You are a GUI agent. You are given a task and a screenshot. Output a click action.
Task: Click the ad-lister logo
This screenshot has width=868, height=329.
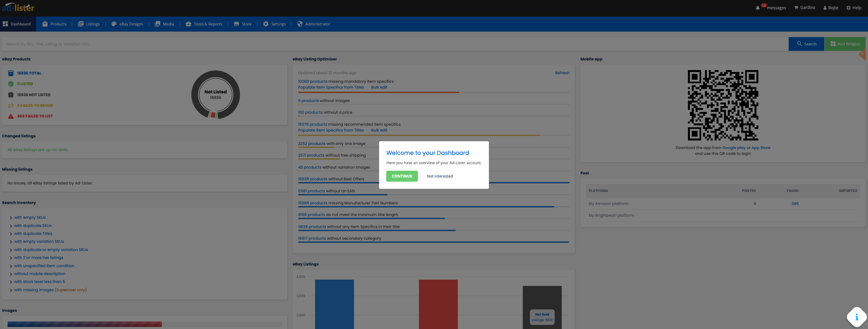click(18, 7)
